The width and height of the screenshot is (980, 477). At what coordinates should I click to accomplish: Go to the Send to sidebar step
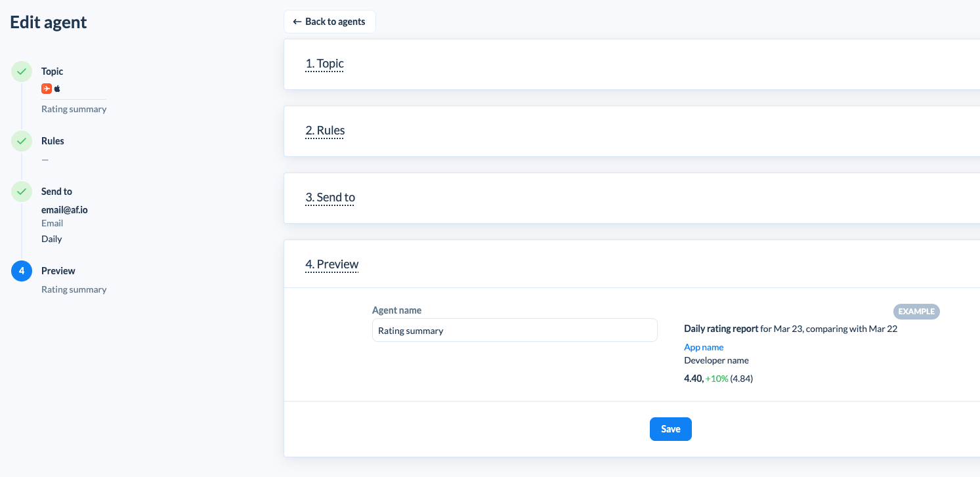click(56, 192)
